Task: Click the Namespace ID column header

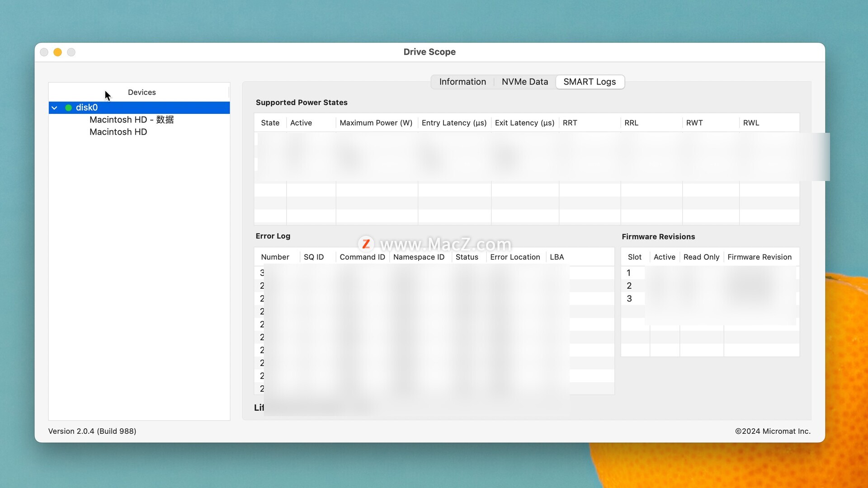Action: coord(419,257)
